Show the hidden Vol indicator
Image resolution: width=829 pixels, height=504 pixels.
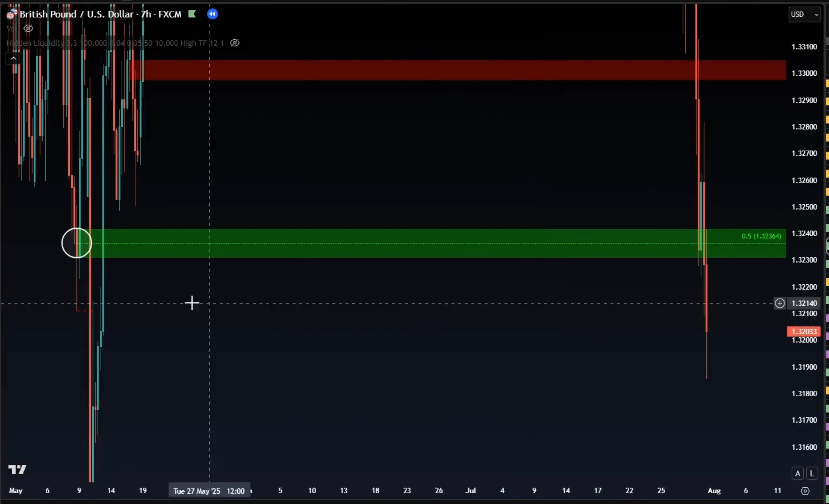click(28, 28)
